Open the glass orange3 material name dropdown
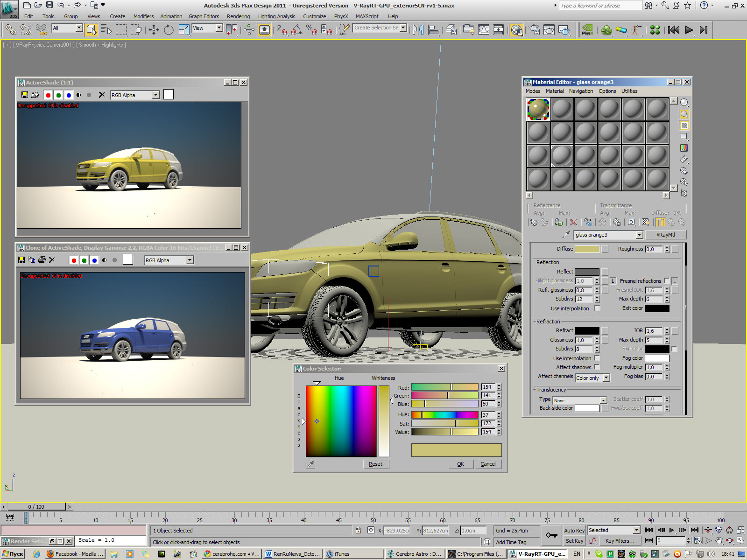 tap(639, 235)
